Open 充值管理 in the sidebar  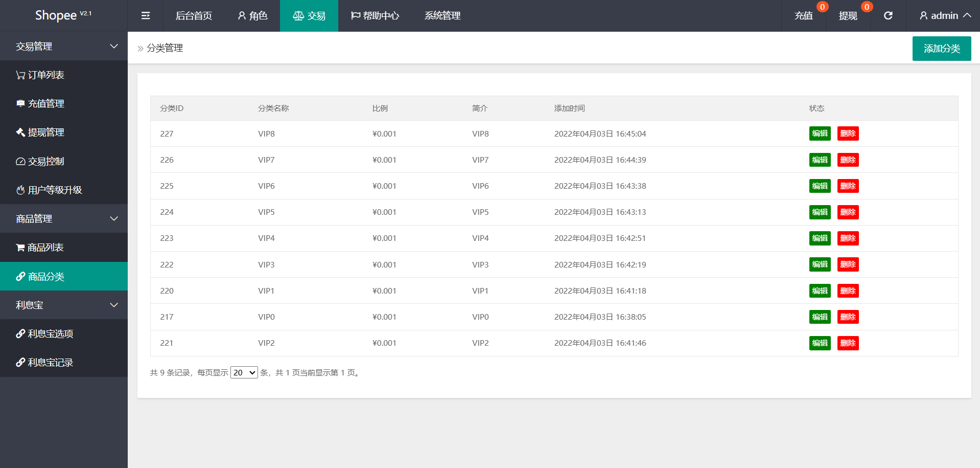(64, 104)
